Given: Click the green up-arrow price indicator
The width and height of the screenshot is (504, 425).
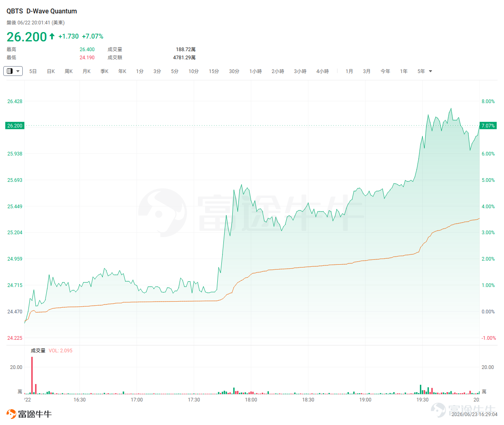Looking at the screenshot, I should [x=52, y=36].
